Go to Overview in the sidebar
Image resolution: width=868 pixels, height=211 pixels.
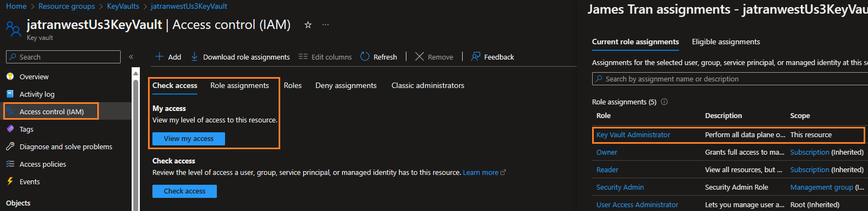click(x=34, y=77)
